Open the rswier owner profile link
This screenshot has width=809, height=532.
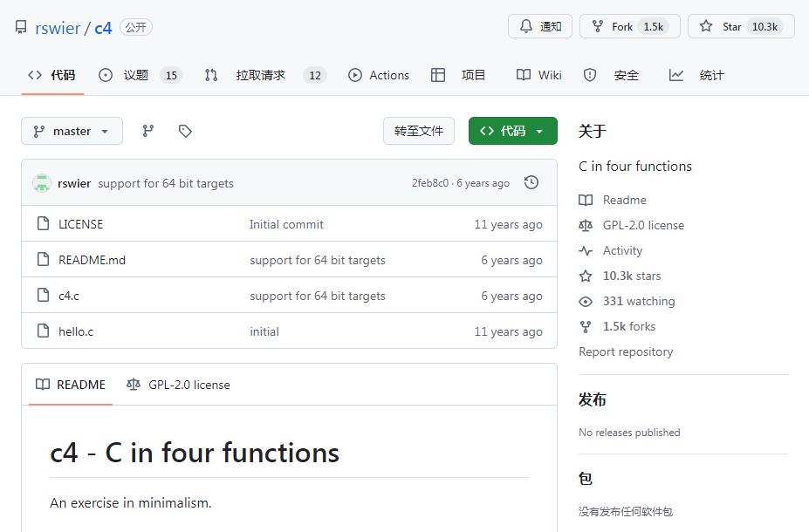click(58, 28)
